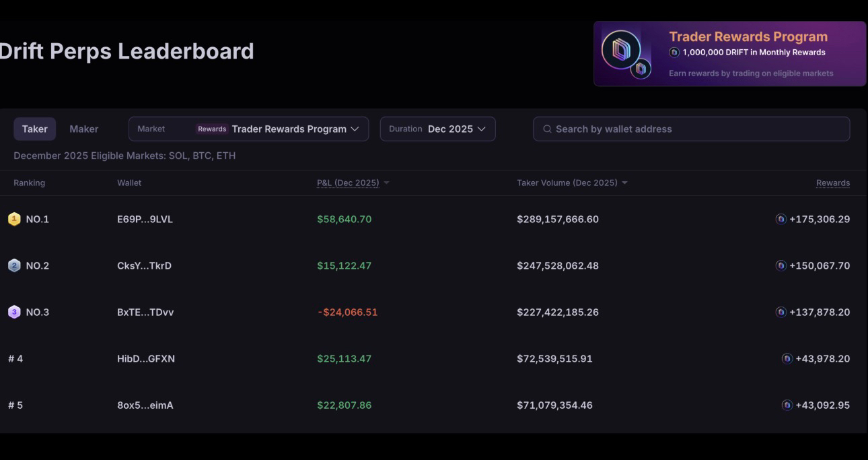868x460 pixels.
Task: Open wallet HibD...GFXN
Action: tap(146, 358)
